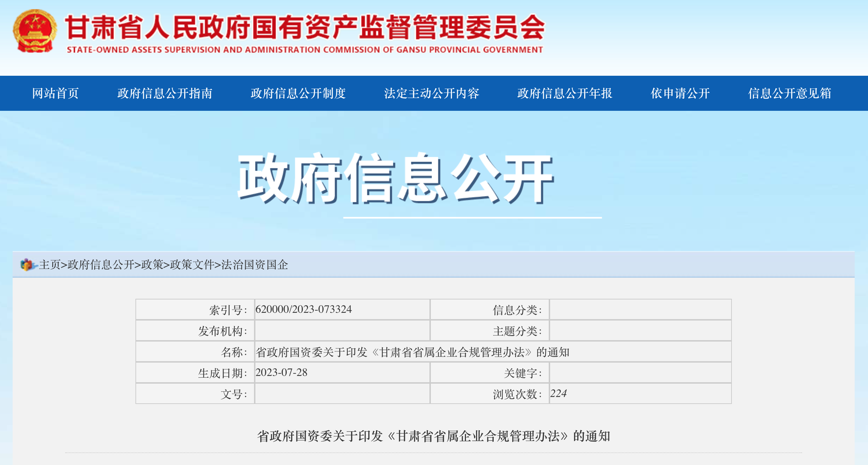Click the view count value 224
Viewport: 868px width, 465px height.
tap(558, 393)
